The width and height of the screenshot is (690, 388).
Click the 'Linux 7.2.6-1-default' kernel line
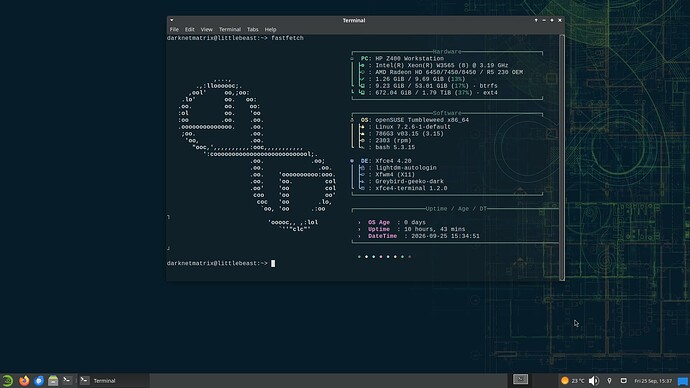tap(413, 127)
